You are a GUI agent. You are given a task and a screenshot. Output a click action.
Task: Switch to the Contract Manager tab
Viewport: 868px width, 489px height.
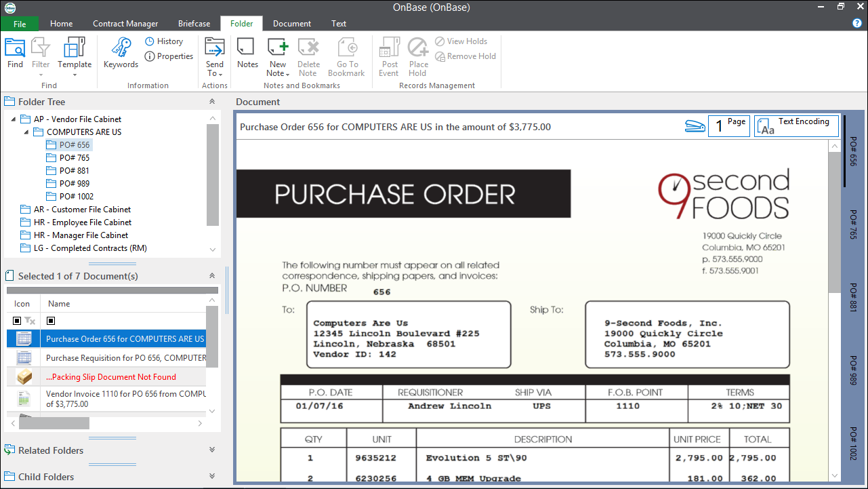[125, 24]
